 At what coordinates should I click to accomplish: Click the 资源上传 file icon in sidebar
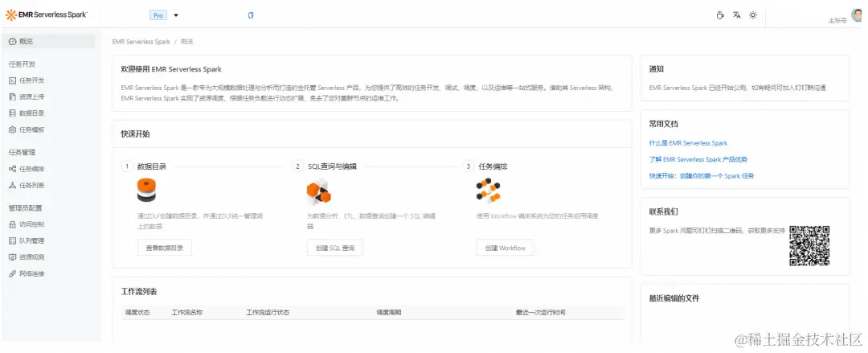tap(12, 97)
